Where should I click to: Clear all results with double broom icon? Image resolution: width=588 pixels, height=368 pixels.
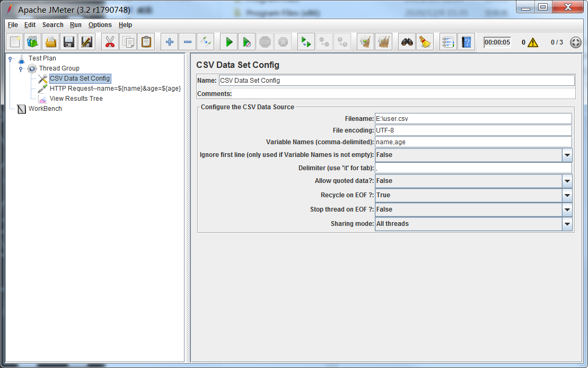[384, 42]
